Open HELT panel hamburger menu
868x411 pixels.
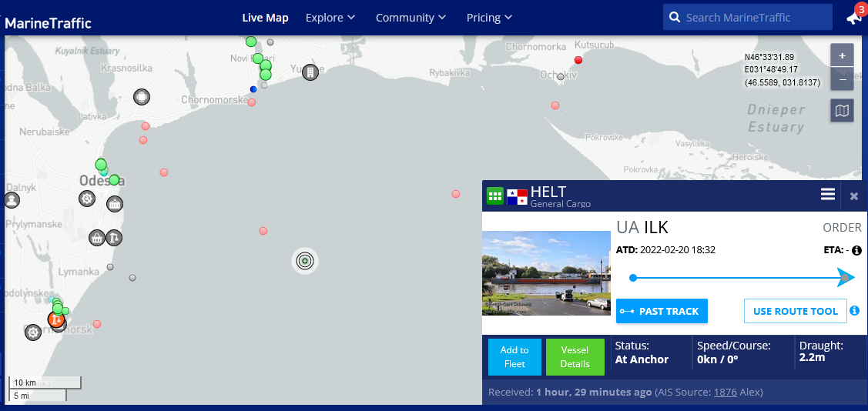click(x=827, y=194)
